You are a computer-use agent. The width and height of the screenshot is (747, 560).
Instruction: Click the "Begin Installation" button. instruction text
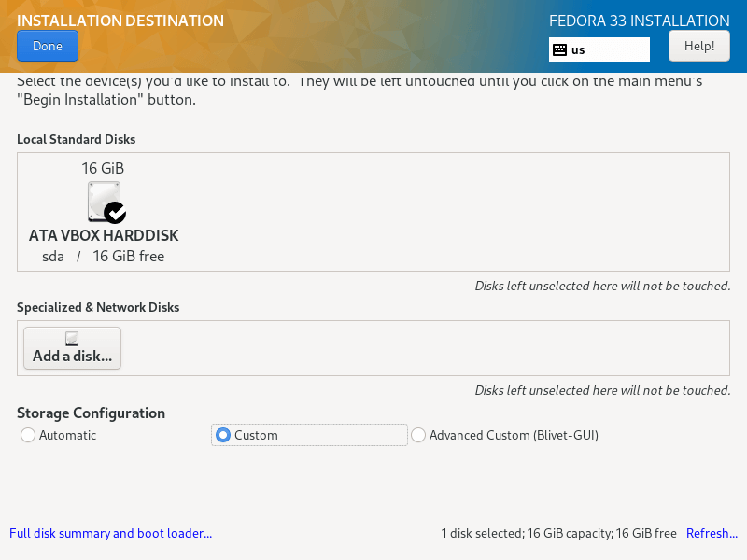pos(106,100)
